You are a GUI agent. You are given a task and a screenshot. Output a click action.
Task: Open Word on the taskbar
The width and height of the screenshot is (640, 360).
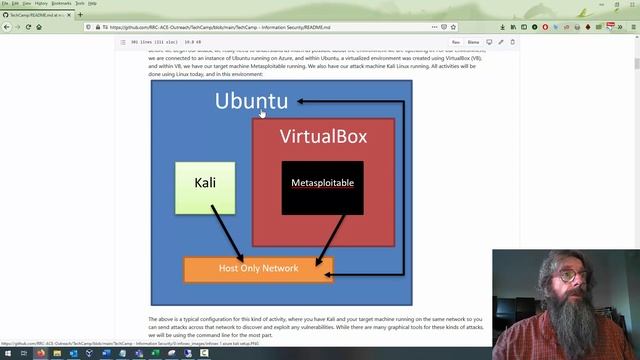point(106,353)
